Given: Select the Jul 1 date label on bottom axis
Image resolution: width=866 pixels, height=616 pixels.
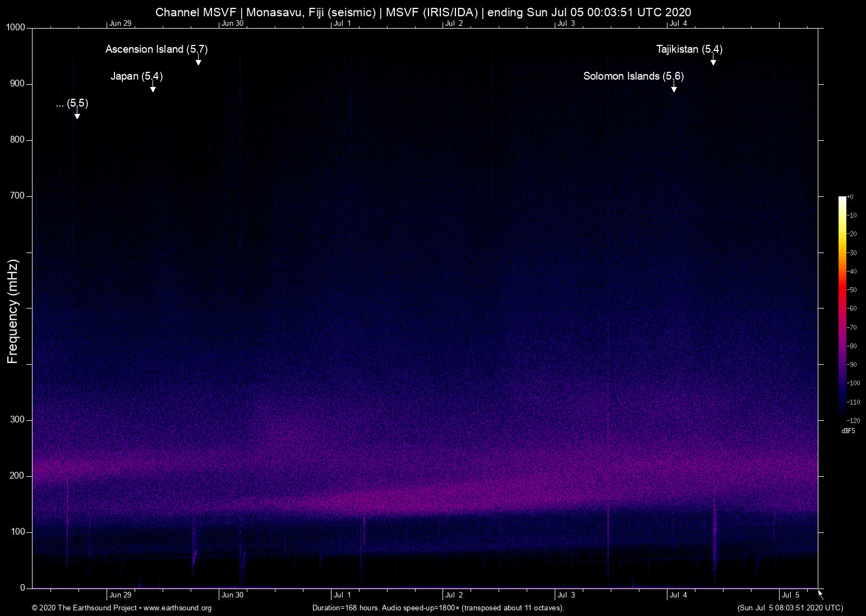Looking at the screenshot, I should pos(342,595).
